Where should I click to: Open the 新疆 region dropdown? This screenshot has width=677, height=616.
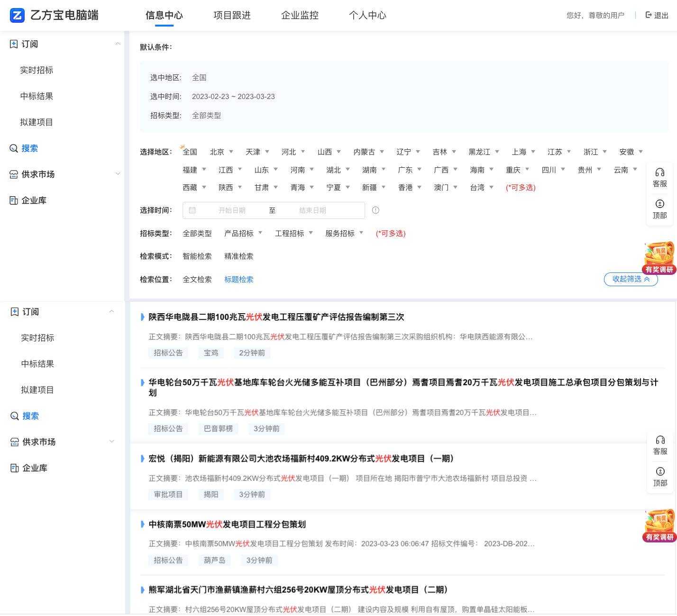(374, 188)
